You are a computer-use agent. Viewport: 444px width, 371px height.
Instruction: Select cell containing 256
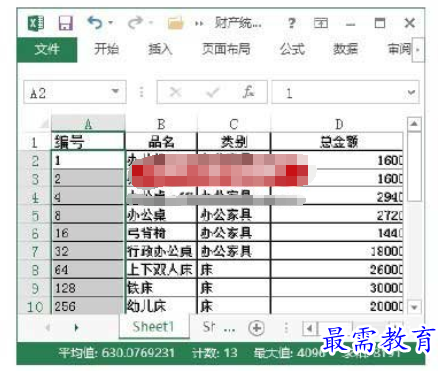(x=88, y=306)
